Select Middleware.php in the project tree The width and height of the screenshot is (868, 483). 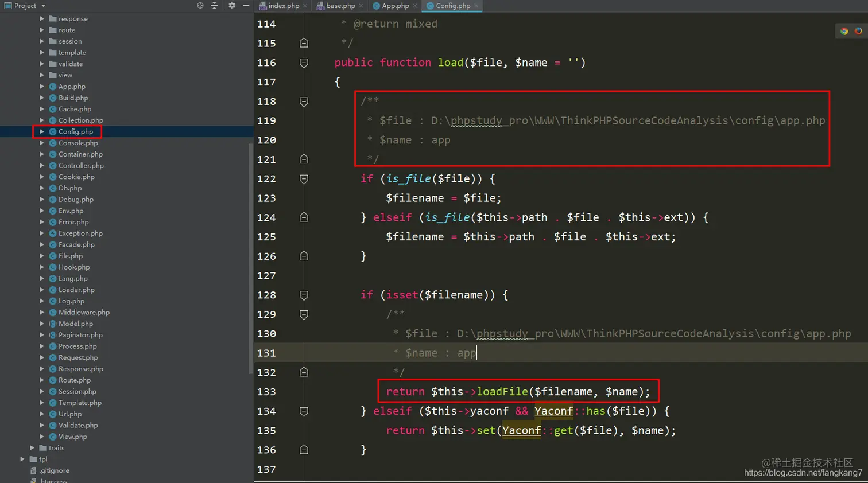[x=84, y=313]
